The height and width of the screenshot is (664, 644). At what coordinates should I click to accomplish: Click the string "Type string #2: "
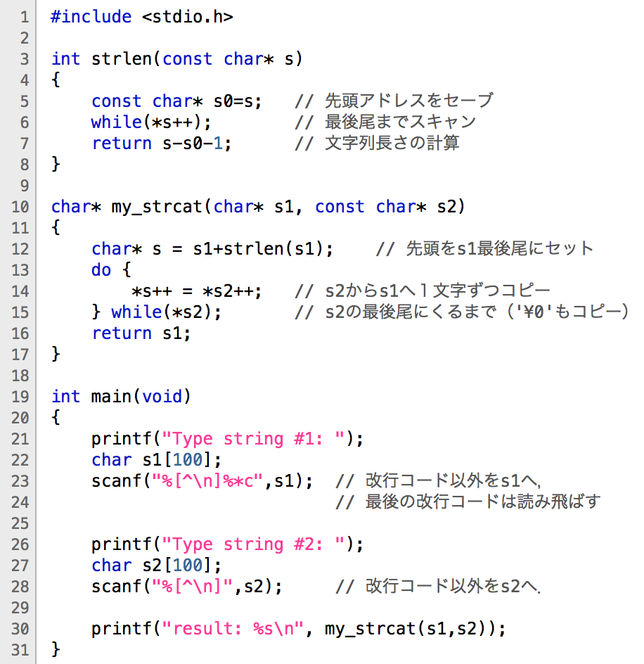253,544
